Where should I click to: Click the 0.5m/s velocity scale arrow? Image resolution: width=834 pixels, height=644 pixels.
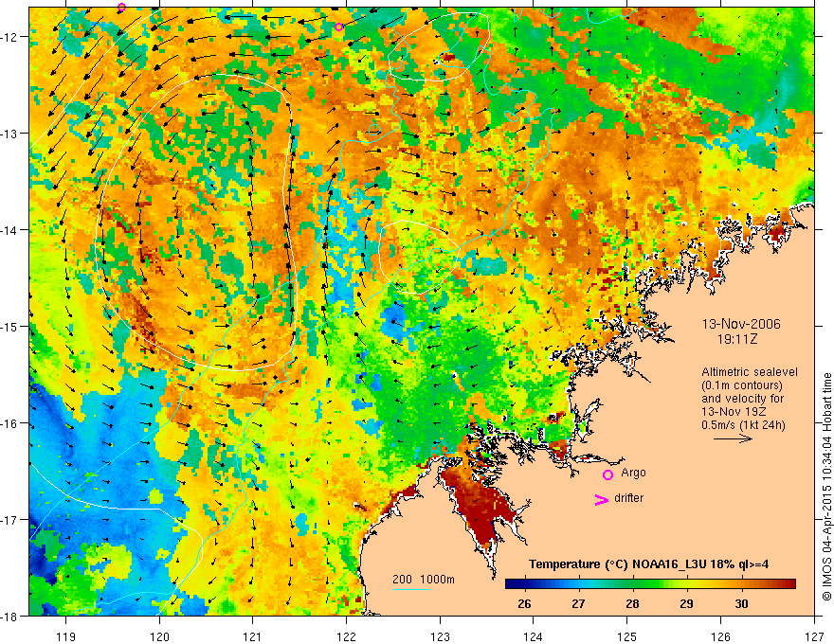click(733, 438)
